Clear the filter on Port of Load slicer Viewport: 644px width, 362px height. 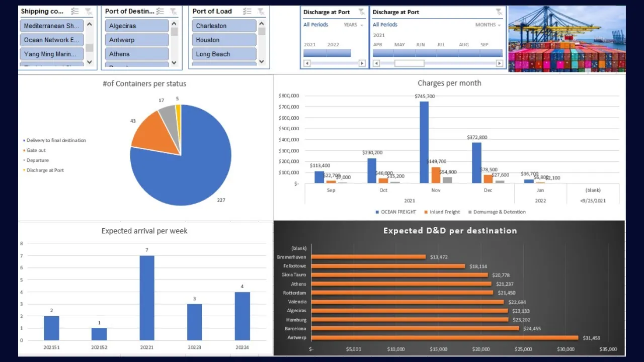(x=261, y=11)
